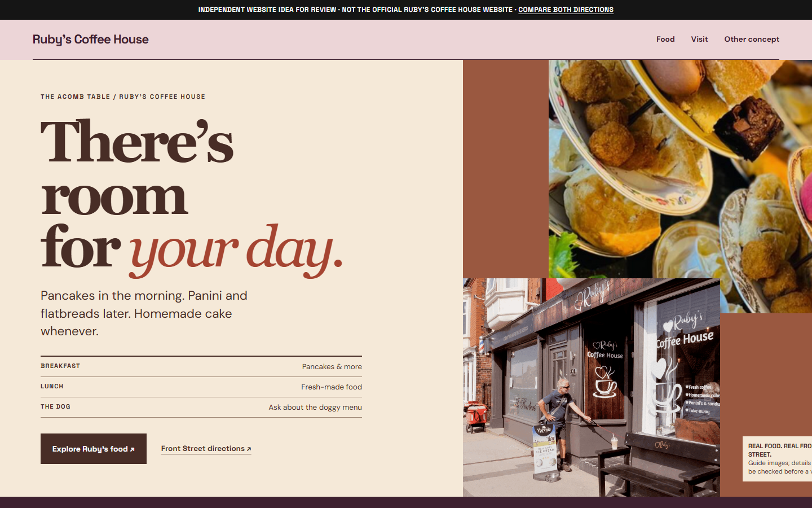Click the 'Pancakes & more' text
The image size is (812, 508).
tap(332, 367)
